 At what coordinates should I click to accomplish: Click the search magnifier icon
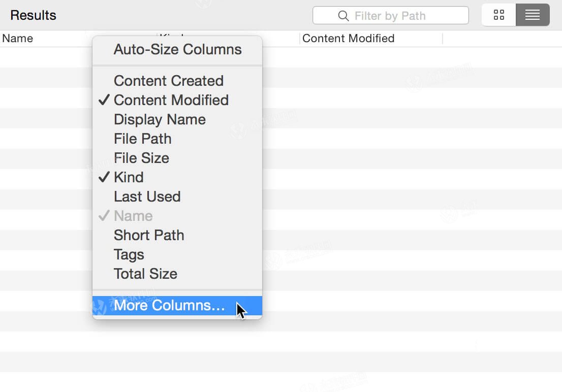[344, 16]
